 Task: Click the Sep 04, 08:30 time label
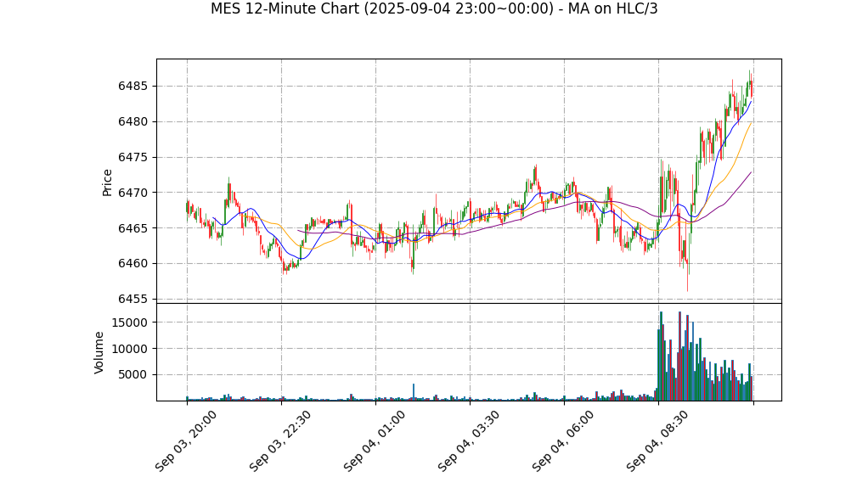point(657,441)
